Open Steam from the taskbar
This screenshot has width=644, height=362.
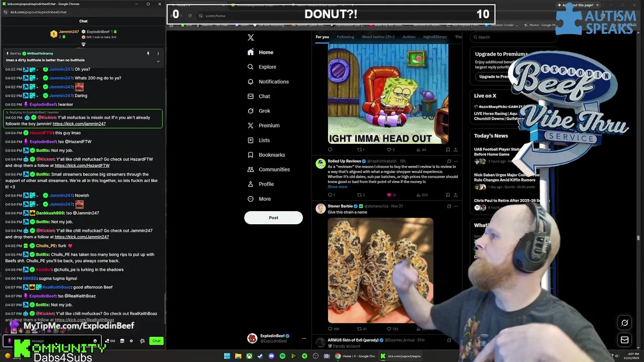coord(260,356)
